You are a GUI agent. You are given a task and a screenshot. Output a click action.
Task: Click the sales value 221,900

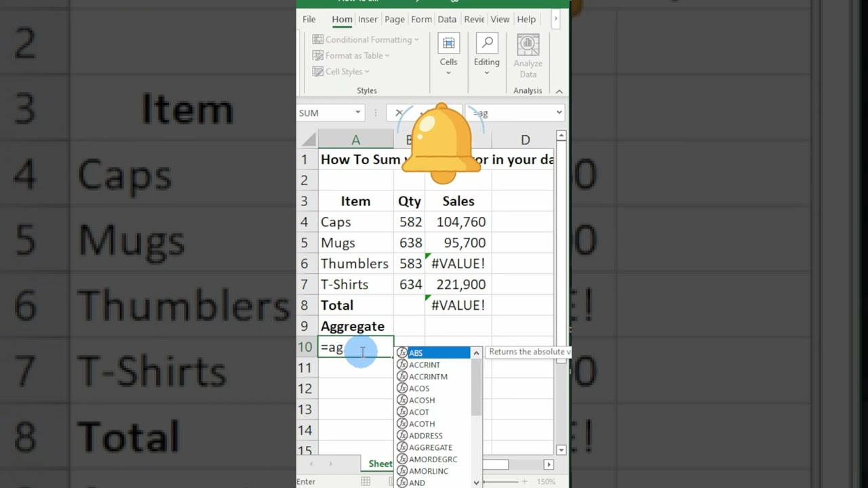point(458,284)
